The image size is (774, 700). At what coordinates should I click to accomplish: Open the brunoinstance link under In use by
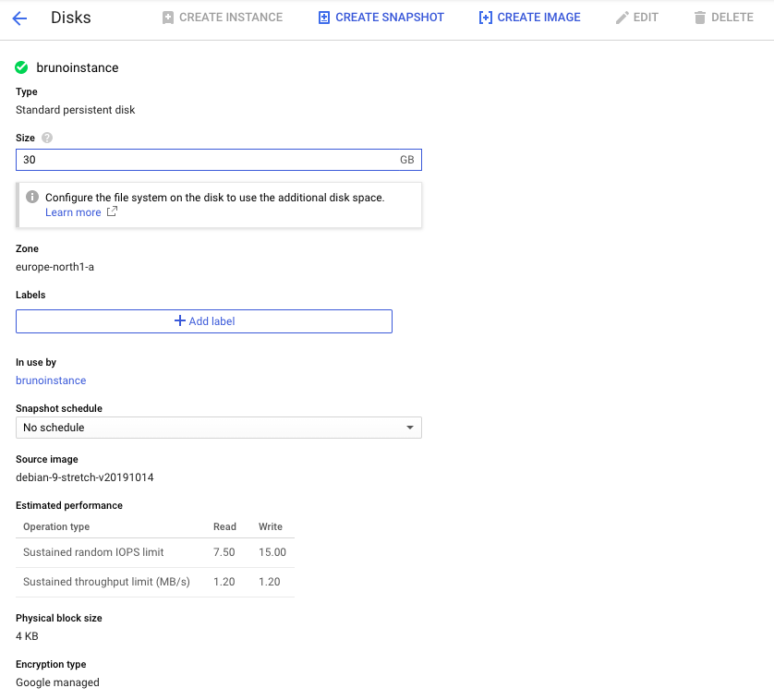tap(51, 380)
